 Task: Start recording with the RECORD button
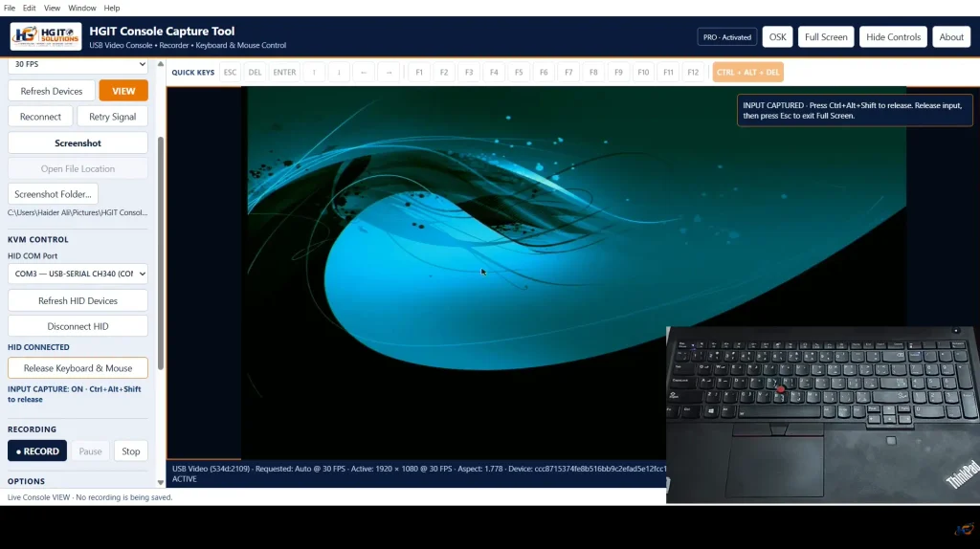pyautogui.click(x=37, y=450)
